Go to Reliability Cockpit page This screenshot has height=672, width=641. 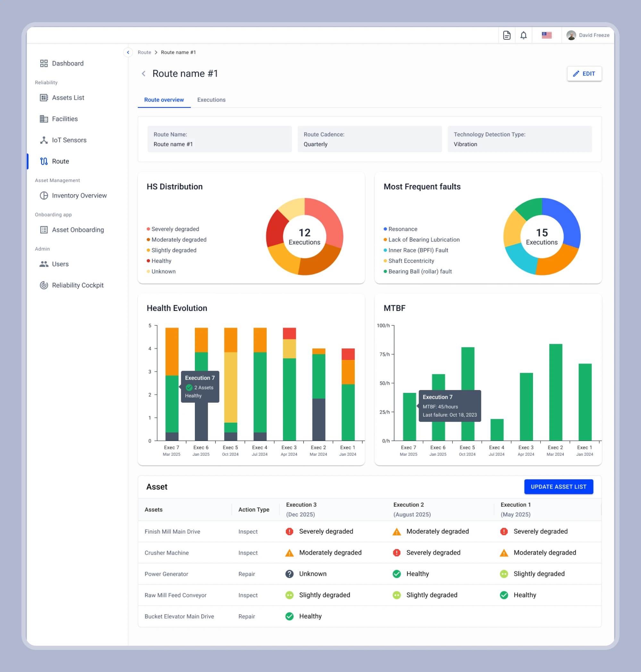[x=78, y=285]
